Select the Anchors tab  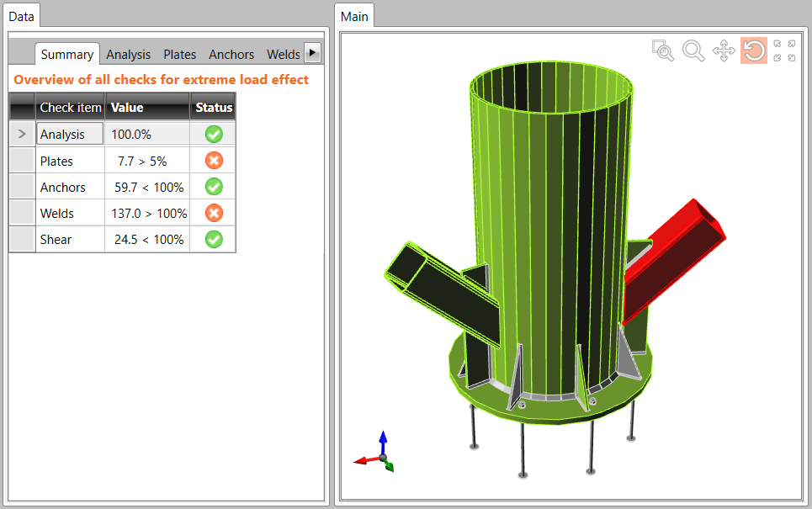coord(231,54)
